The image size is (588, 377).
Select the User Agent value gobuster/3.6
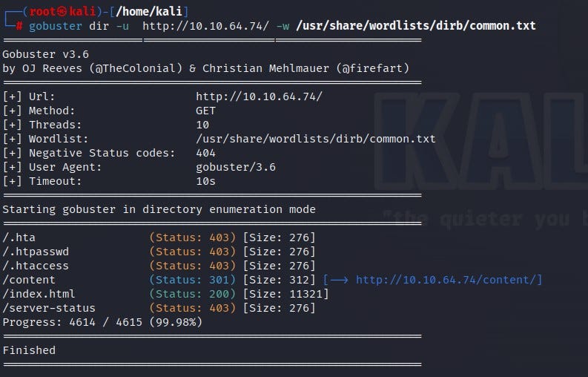point(235,167)
